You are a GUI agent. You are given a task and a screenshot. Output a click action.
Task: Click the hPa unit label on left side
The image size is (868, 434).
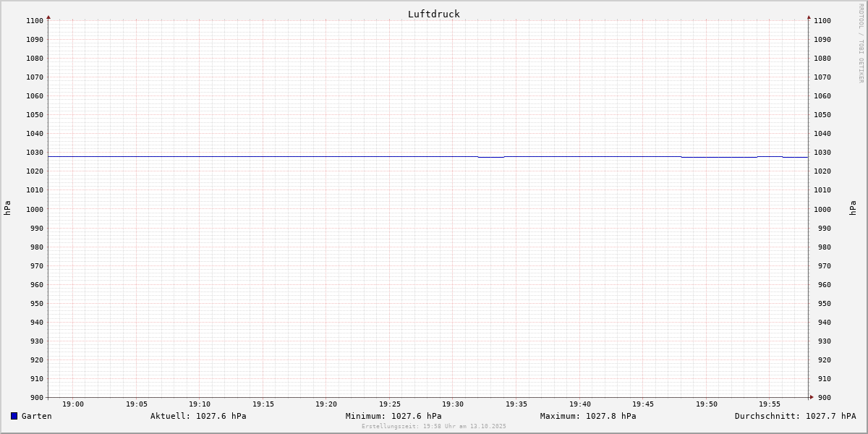(7, 208)
